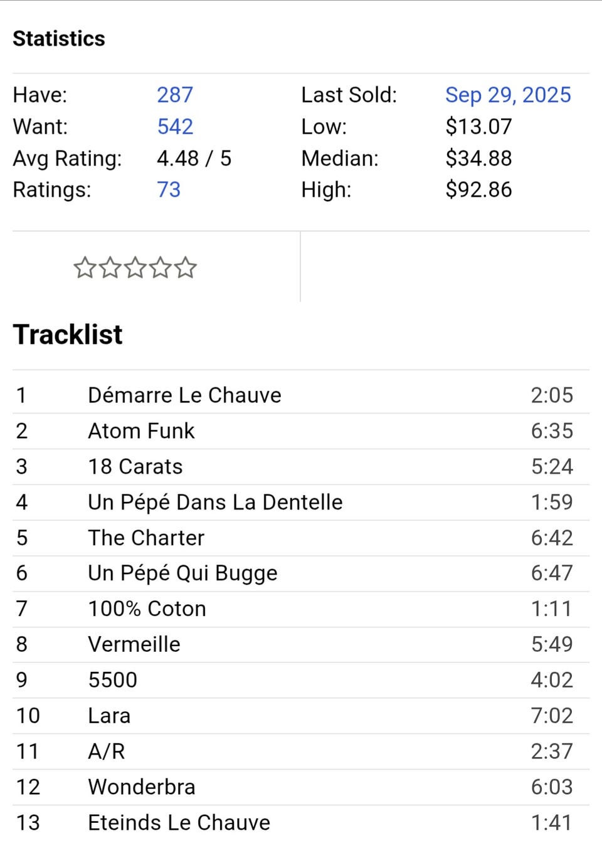Select track Un Pépé Dans La Dentelle

[x=215, y=503]
